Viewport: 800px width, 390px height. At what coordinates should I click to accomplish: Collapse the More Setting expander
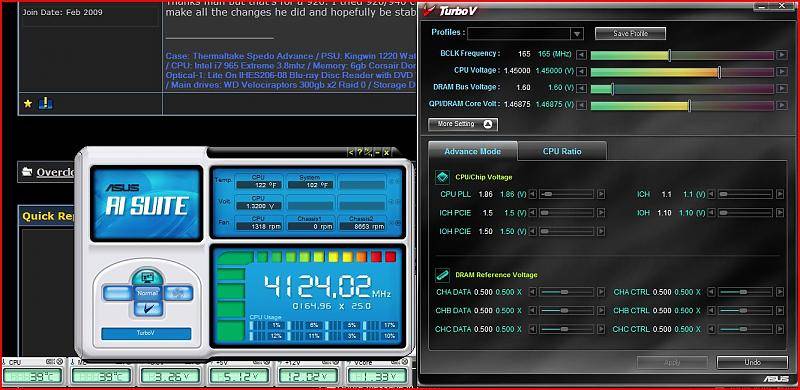(463, 124)
